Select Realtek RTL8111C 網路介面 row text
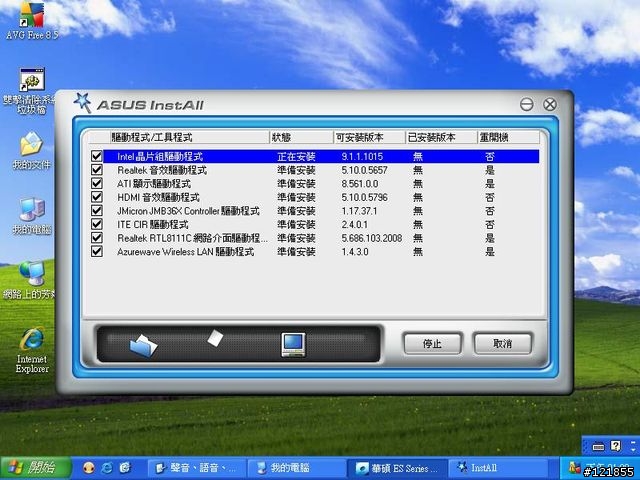This screenshot has width=640, height=480. pos(192,238)
